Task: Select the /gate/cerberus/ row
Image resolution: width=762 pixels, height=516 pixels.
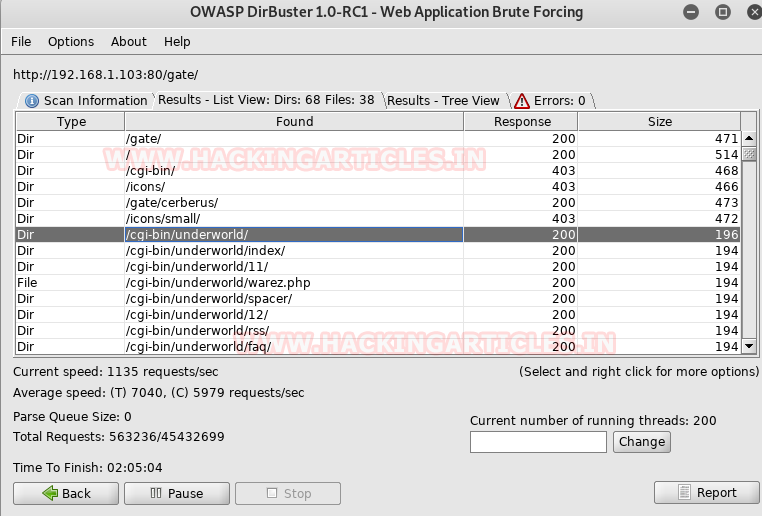Action: click(378, 203)
